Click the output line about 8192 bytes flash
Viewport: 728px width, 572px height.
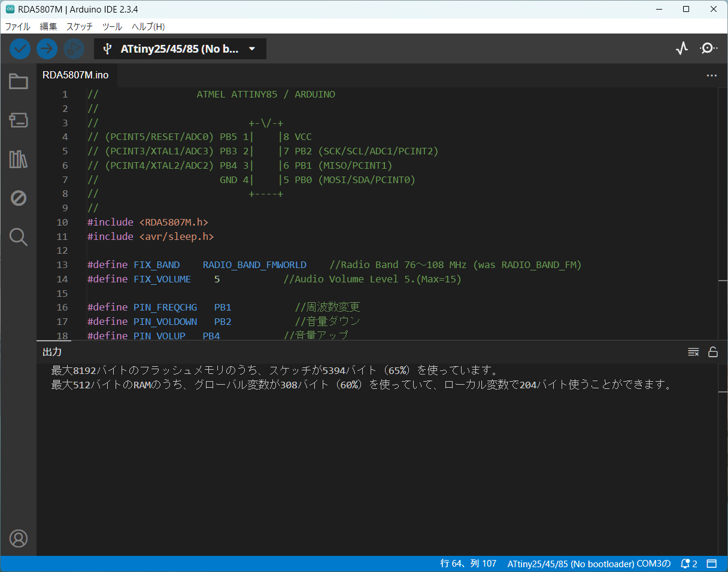click(275, 370)
